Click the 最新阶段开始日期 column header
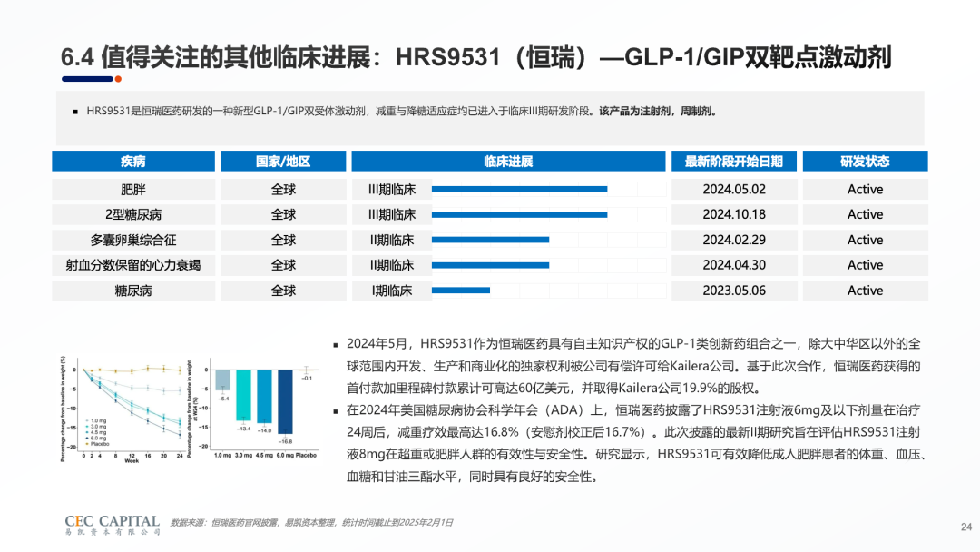The width and height of the screenshot is (980, 552). [x=733, y=162]
